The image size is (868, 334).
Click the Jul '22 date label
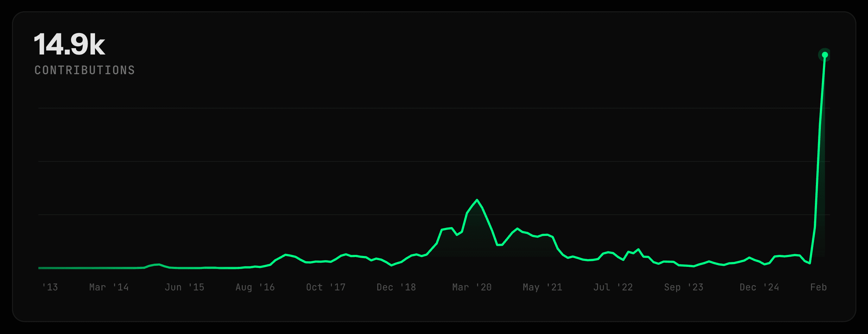click(613, 287)
